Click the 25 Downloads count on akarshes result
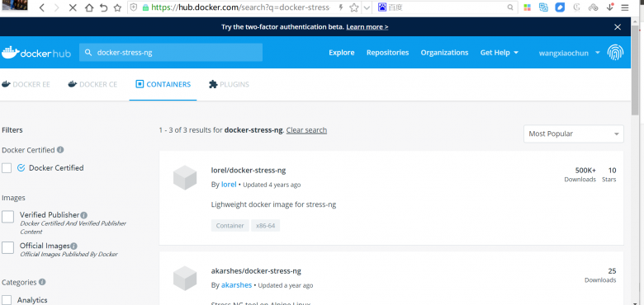 coord(600,275)
